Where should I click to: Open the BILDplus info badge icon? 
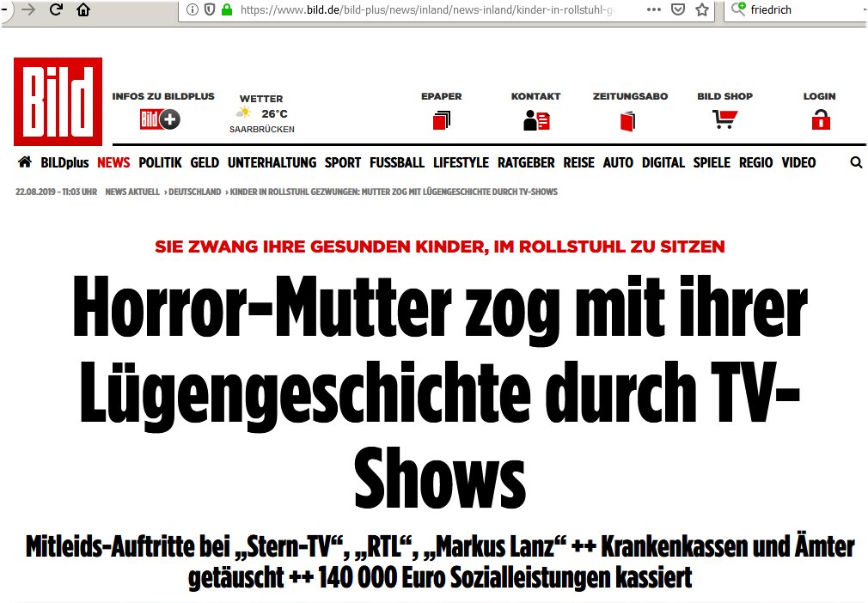coord(160,119)
